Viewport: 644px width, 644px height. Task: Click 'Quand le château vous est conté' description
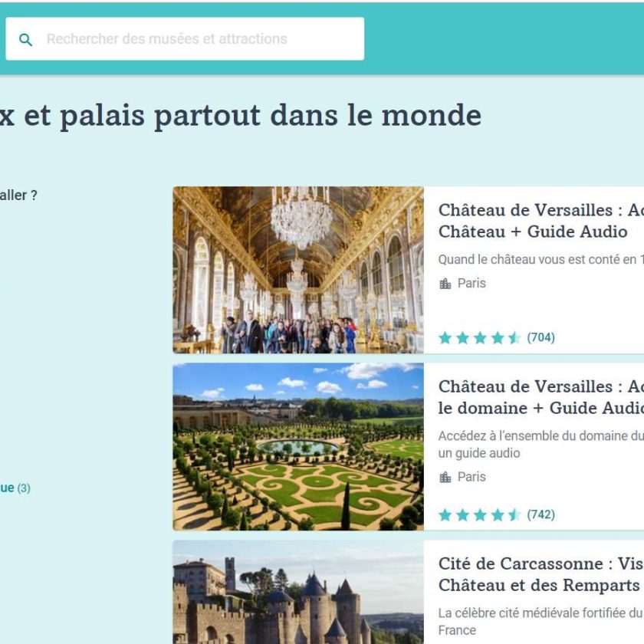coord(541,260)
